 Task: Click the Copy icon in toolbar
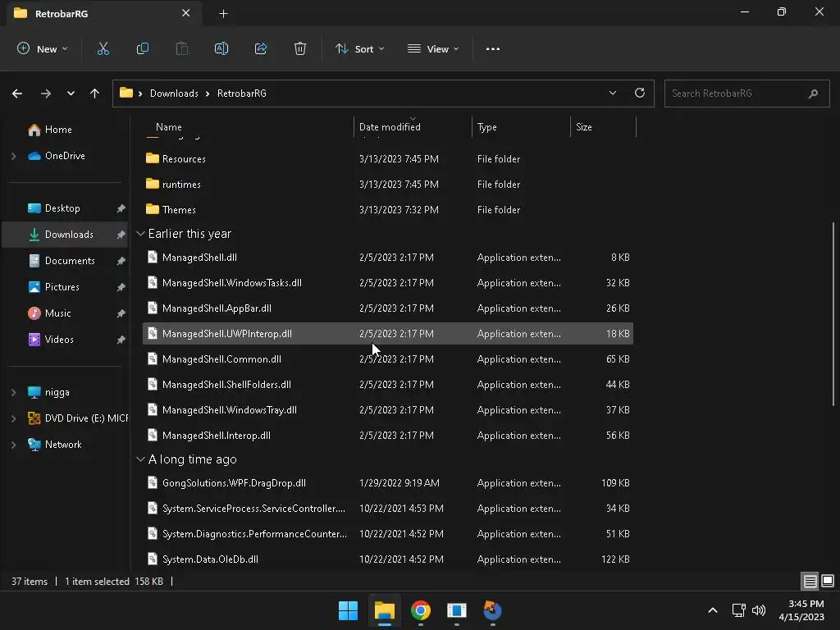pyautogui.click(x=143, y=48)
